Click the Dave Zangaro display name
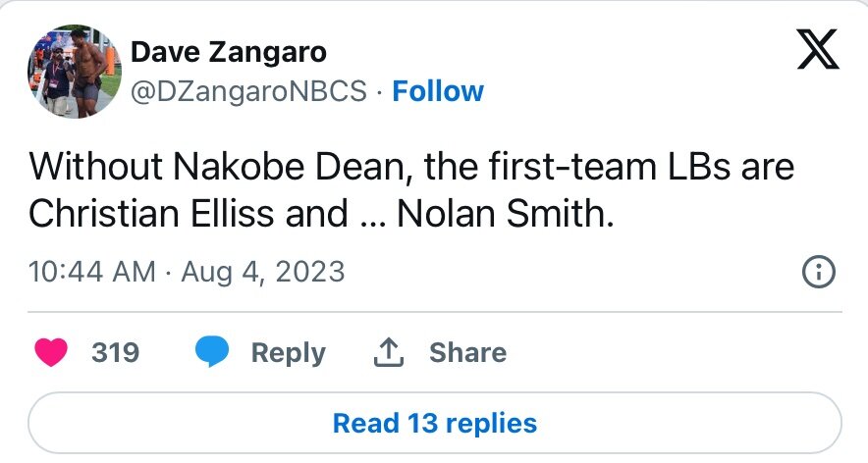 [229, 51]
